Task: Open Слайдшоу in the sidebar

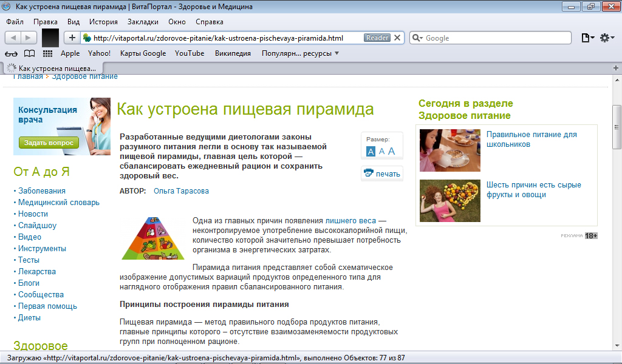Action: (x=37, y=225)
